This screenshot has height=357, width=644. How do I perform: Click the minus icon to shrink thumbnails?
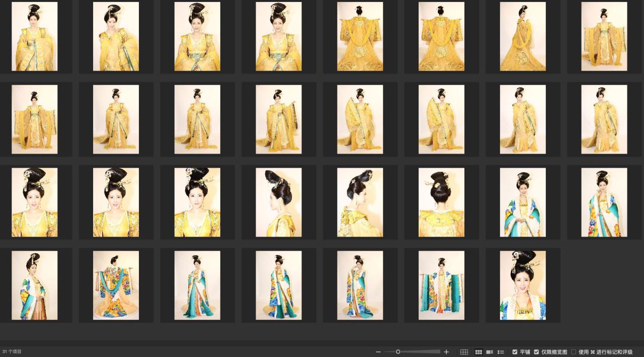pyautogui.click(x=378, y=352)
